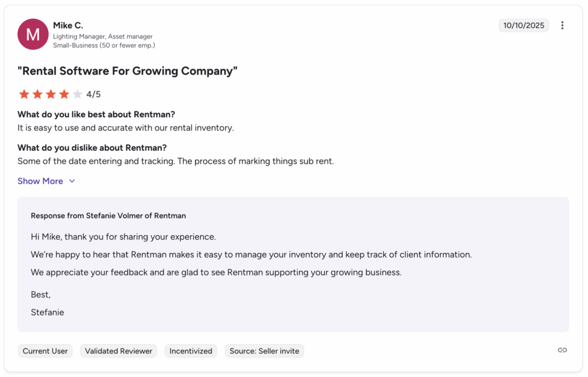Click the Response from Stefanie Volmer heading
Image resolution: width=588 pixels, height=377 pixels.
coord(108,216)
